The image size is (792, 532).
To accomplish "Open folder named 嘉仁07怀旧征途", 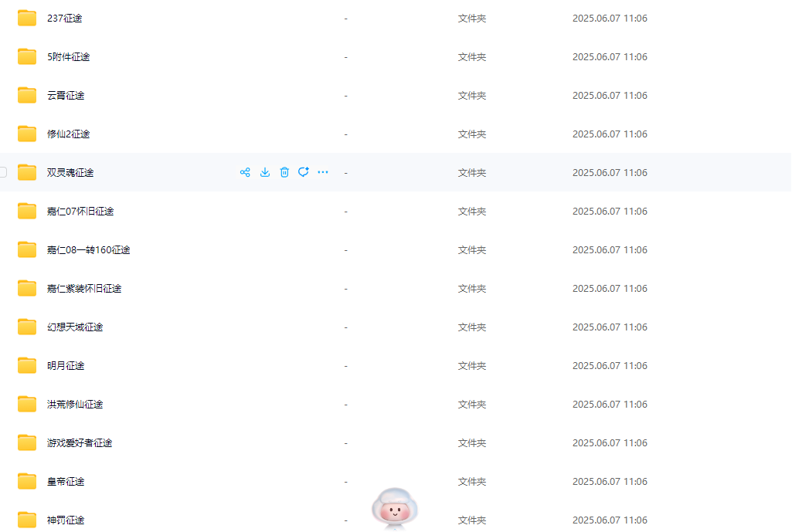I will coord(80,212).
